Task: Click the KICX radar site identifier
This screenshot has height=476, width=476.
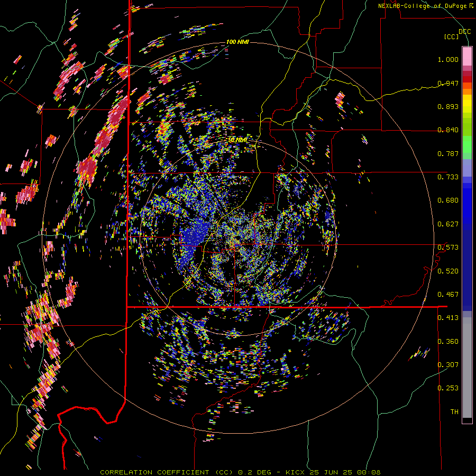Action: 295,472
